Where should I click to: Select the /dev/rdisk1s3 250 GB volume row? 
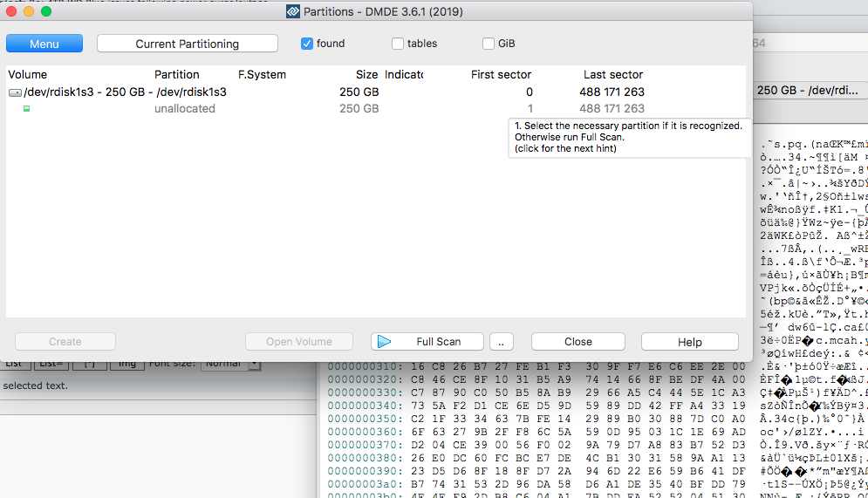click(376, 92)
